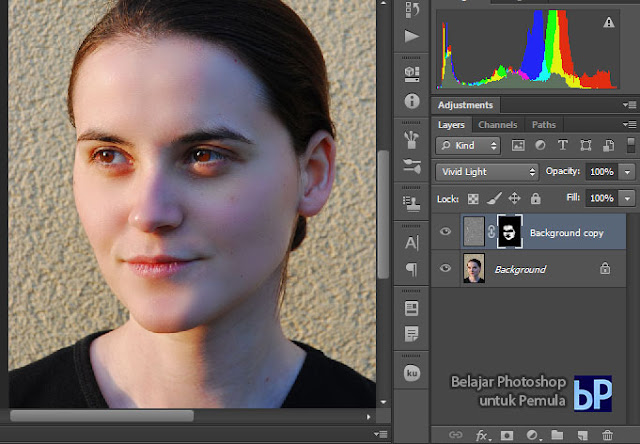Hide the Background layer
The width and height of the screenshot is (640, 444).
click(445, 268)
